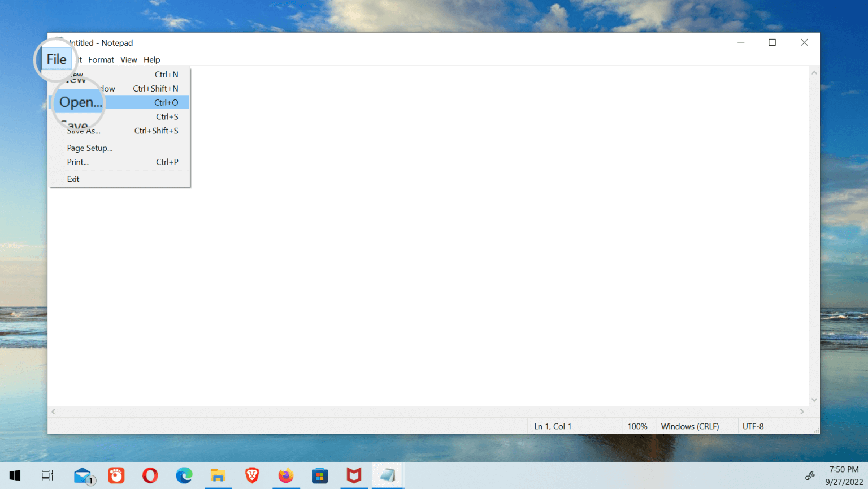Screen dimensions: 868x489
Task: Click Exit in the File menu
Action: (73, 179)
